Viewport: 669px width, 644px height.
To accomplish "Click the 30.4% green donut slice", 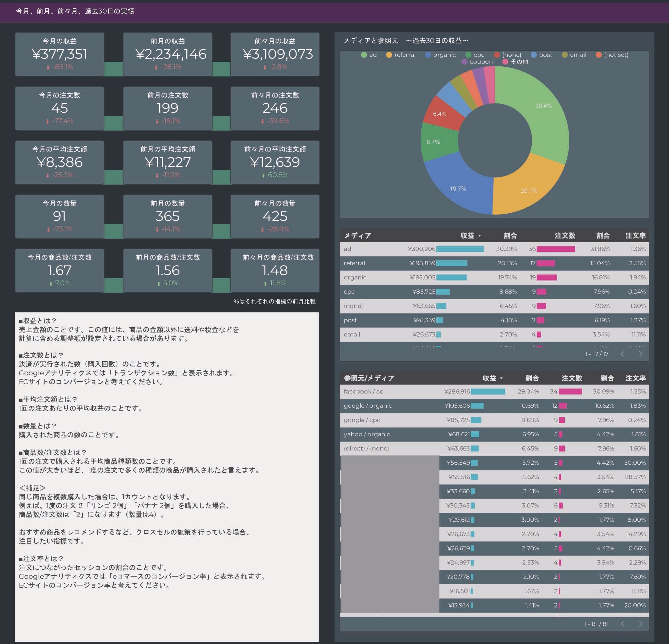I will (x=546, y=116).
